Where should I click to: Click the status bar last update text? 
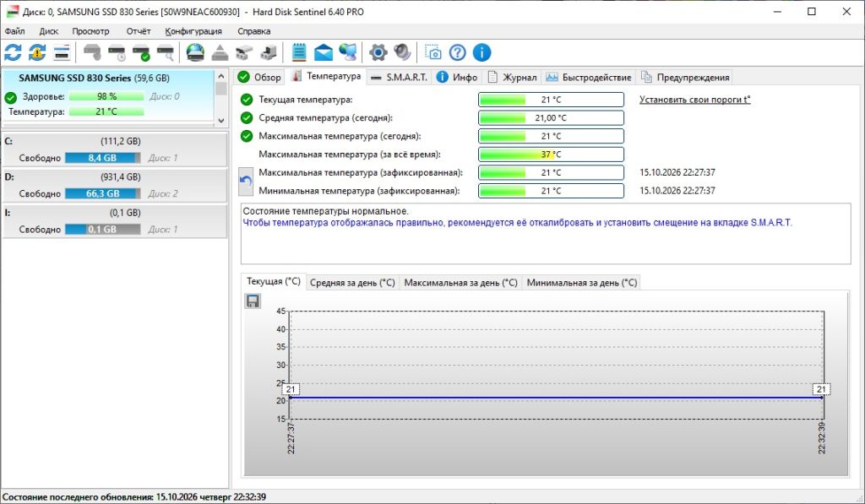(134, 497)
